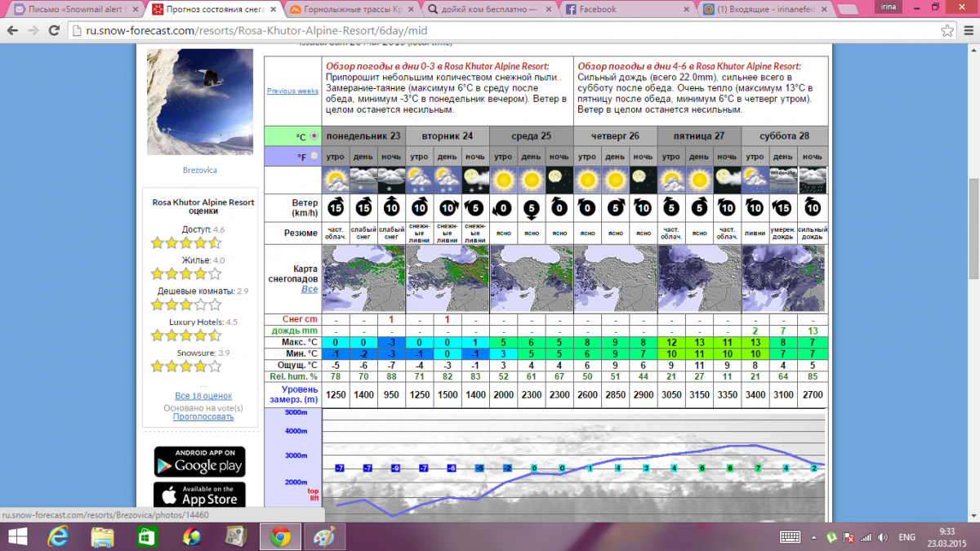Click Saturday daytime moderate rain icon
The width and height of the screenshot is (980, 551).
783,180
